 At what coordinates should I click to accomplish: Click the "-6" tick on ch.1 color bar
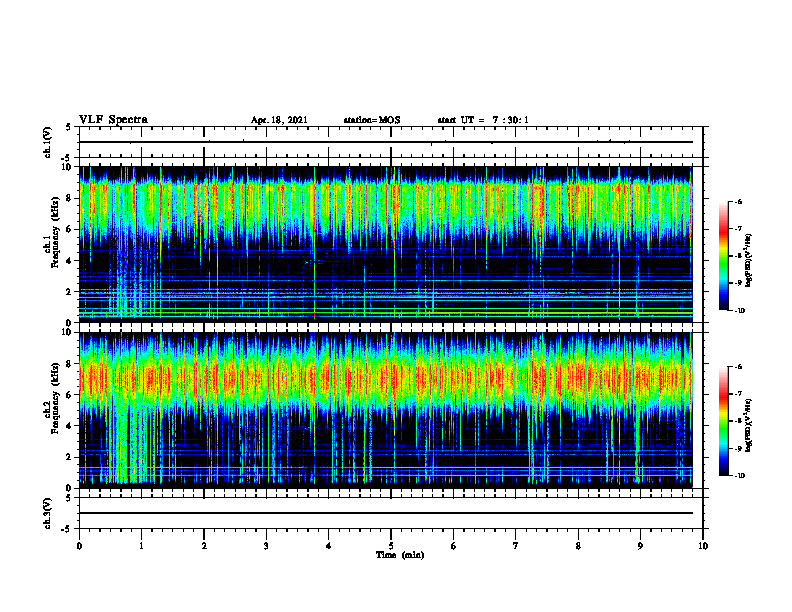point(738,201)
